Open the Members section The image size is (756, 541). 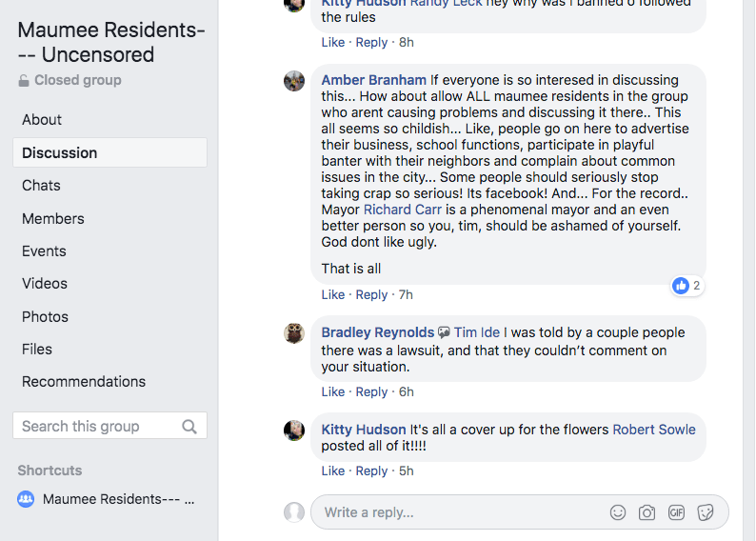click(x=53, y=218)
